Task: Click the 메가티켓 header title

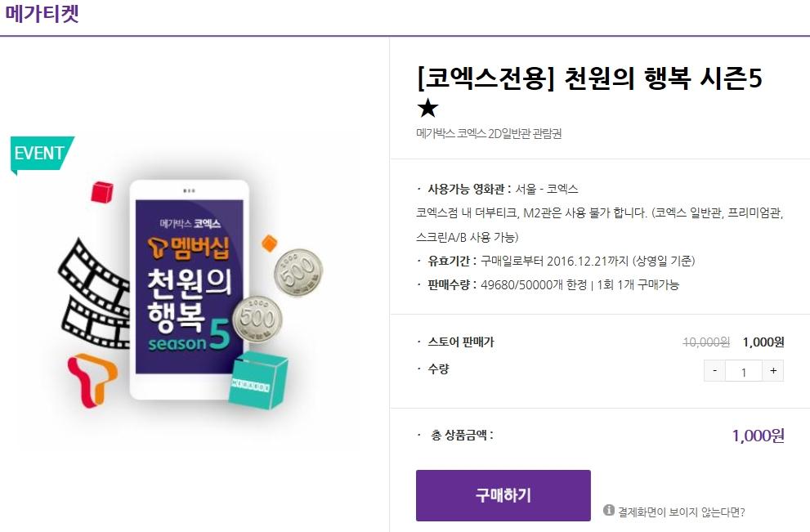Action: [x=42, y=13]
